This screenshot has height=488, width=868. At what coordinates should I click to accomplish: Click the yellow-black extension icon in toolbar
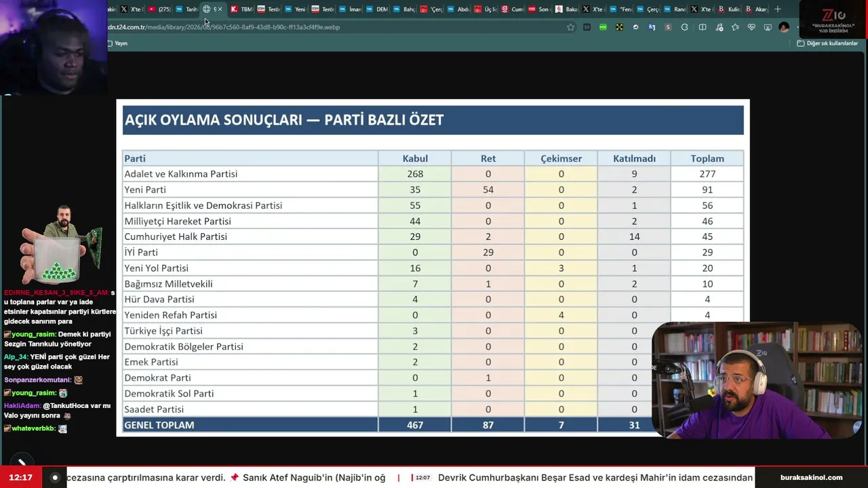pyautogui.click(x=619, y=27)
